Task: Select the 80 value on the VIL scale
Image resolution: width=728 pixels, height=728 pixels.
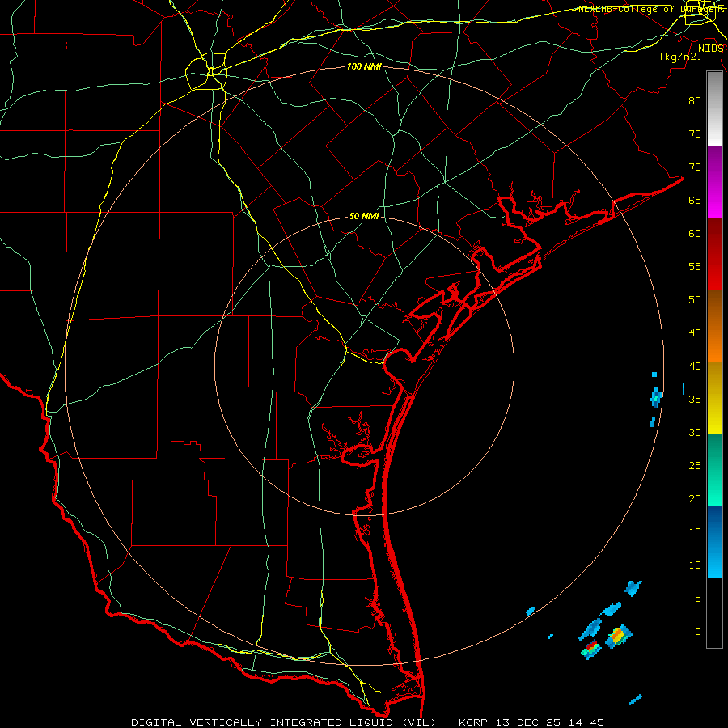Action: point(695,101)
